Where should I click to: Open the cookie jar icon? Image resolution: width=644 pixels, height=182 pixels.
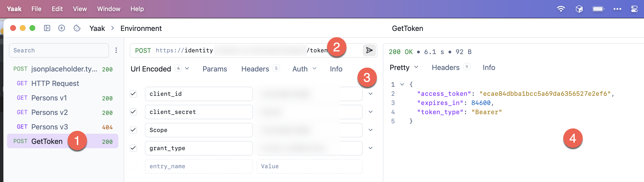click(77, 28)
